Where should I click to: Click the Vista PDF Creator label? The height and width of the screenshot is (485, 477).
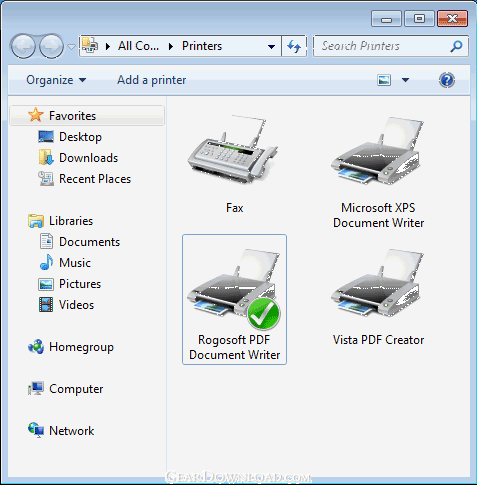pyautogui.click(x=378, y=340)
